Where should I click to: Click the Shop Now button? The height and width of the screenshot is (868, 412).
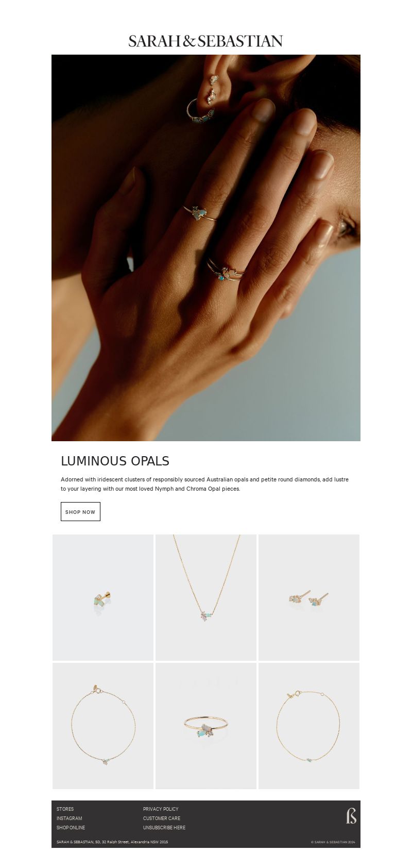click(x=80, y=512)
